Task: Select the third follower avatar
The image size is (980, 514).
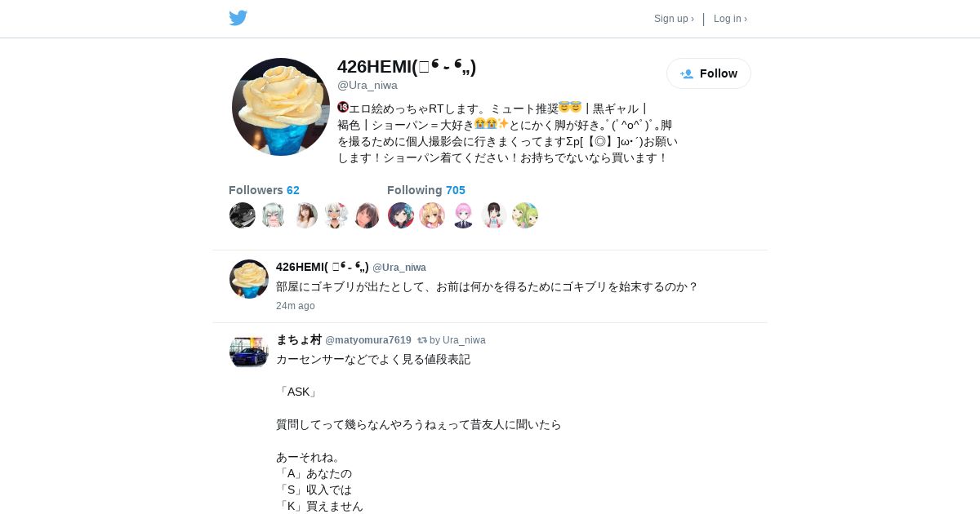Action: point(305,215)
